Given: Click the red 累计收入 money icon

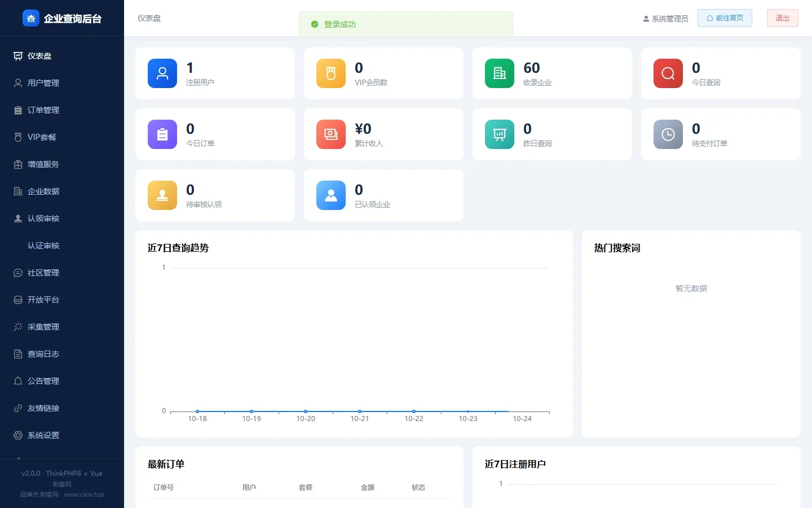Looking at the screenshot, I should click(331, 134).
